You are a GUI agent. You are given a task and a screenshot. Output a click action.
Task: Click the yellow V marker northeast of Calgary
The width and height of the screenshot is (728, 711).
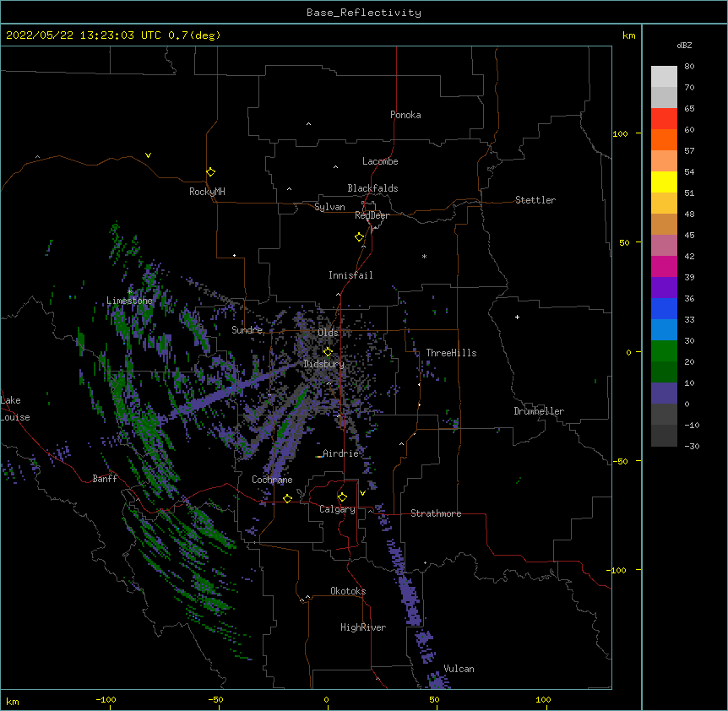point(362,493)
